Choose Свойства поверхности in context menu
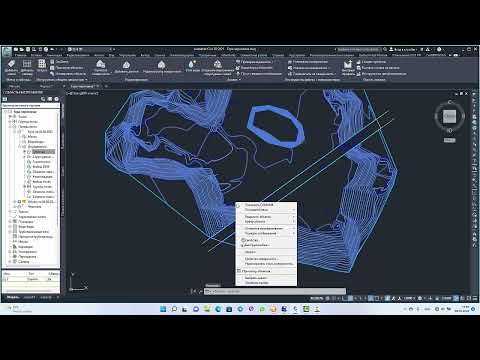480x360 pixels. tap(266, 259)
